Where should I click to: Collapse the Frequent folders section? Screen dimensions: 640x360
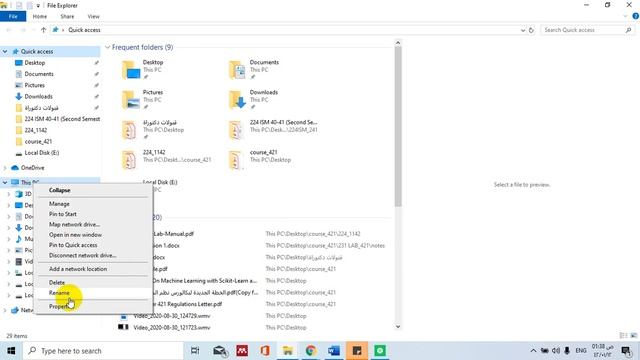(108, 47)
